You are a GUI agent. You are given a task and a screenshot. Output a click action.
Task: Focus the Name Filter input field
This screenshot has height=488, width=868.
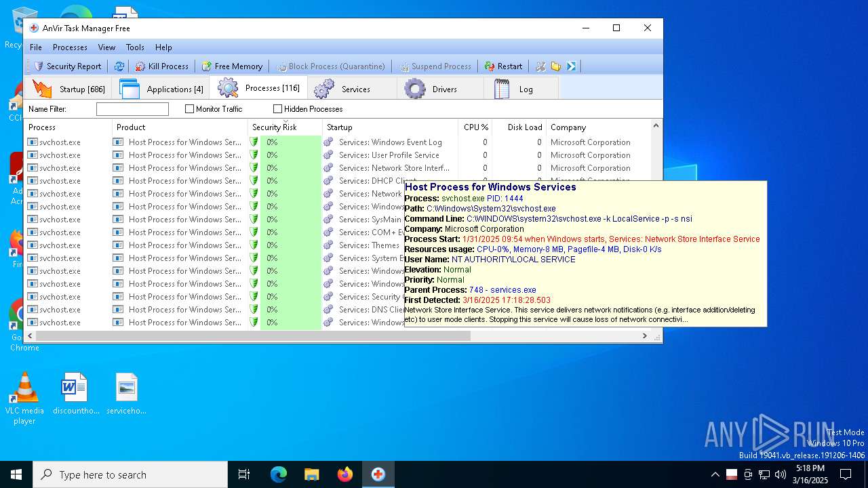pyautogui.click(x=132, y=109)
